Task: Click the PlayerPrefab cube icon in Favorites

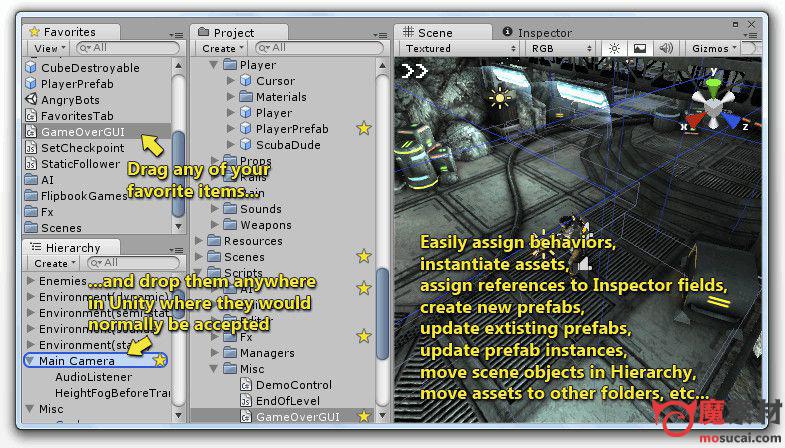Action: (x=31, y=84)
